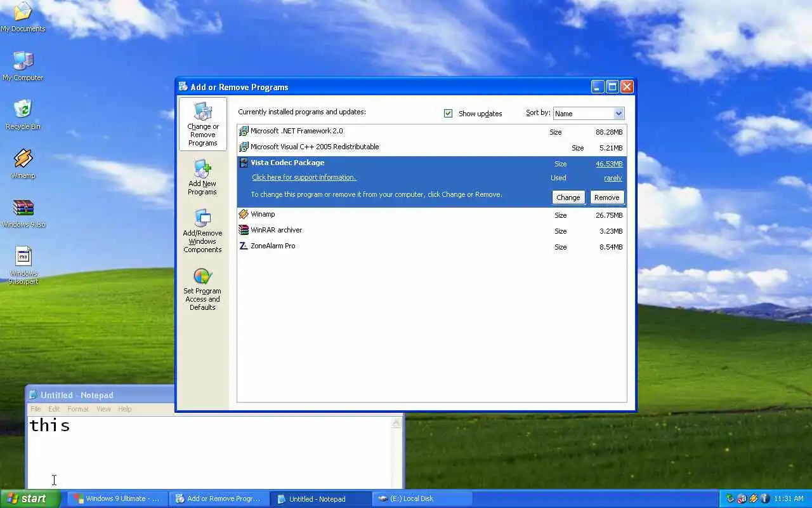Select Microsoft .NET Framework 2.0 row text
Viewport: 812px width, 508px height.
pyautogui.click(x=296, y=131)
